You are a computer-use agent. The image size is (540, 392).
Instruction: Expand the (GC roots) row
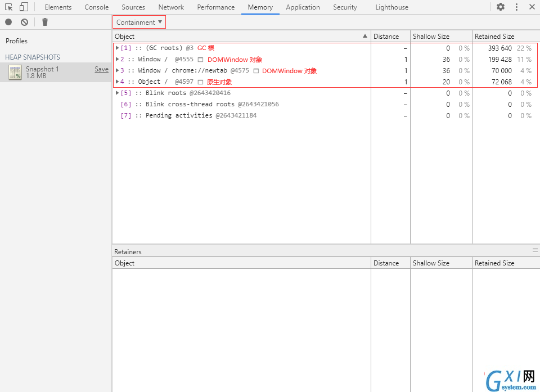117,48
